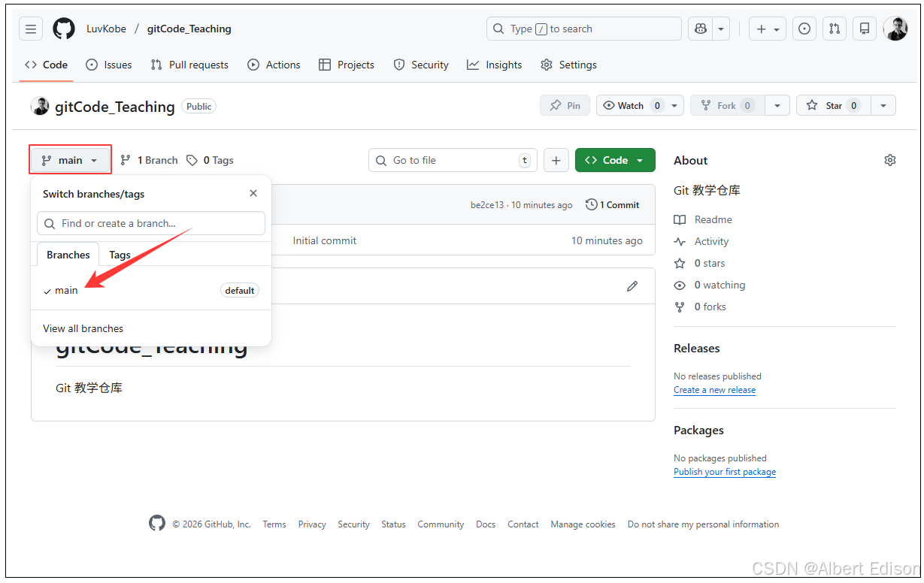This screenshot has width=924, height=583.
Task: Focus the Type / to search box
Action: tap(584, 29)
